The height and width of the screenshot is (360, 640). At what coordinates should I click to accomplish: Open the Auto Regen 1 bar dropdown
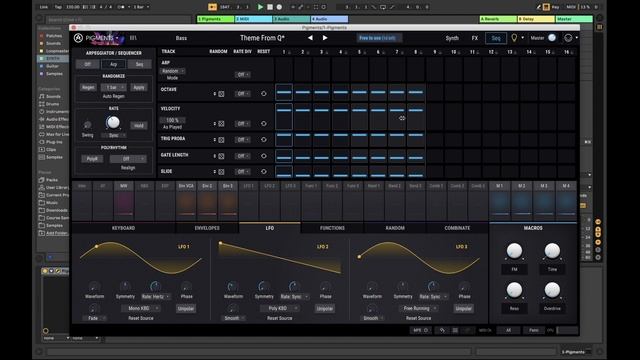[113, 87]
